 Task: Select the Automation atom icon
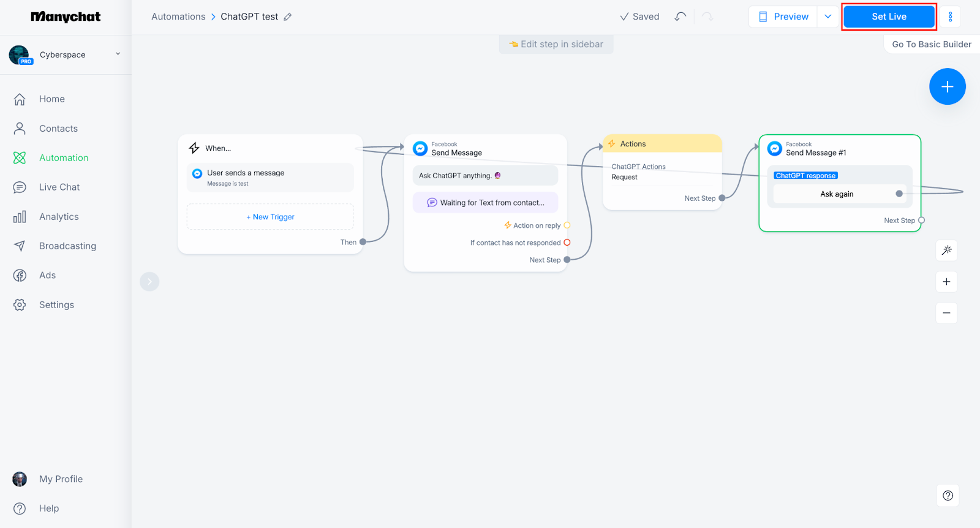click(20, 157)
